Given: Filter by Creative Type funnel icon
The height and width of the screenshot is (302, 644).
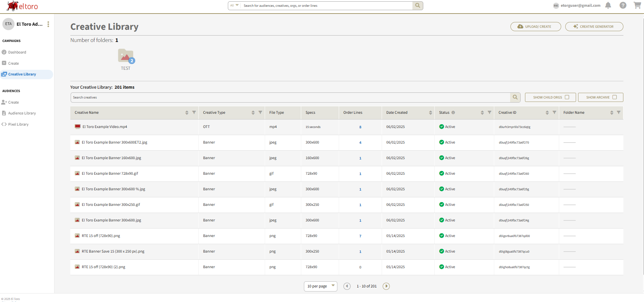Looking at the screenshot, I should pos(260,112).
